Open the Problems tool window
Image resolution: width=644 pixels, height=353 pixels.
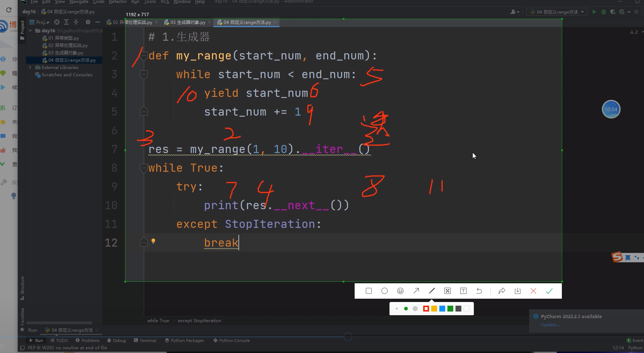[87, 341]
